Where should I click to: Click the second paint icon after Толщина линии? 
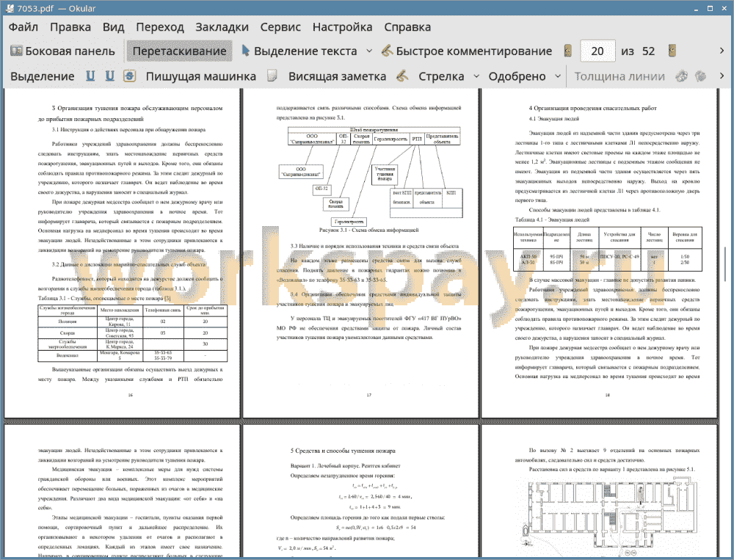click(700, 76)
